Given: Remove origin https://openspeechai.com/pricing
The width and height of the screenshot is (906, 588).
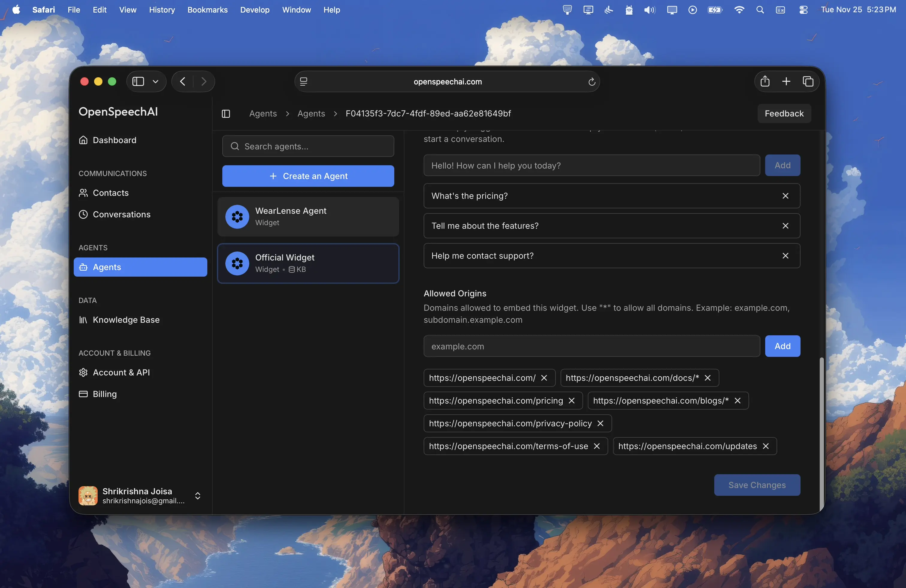Looking at the screenshot, I should point(571,401).
